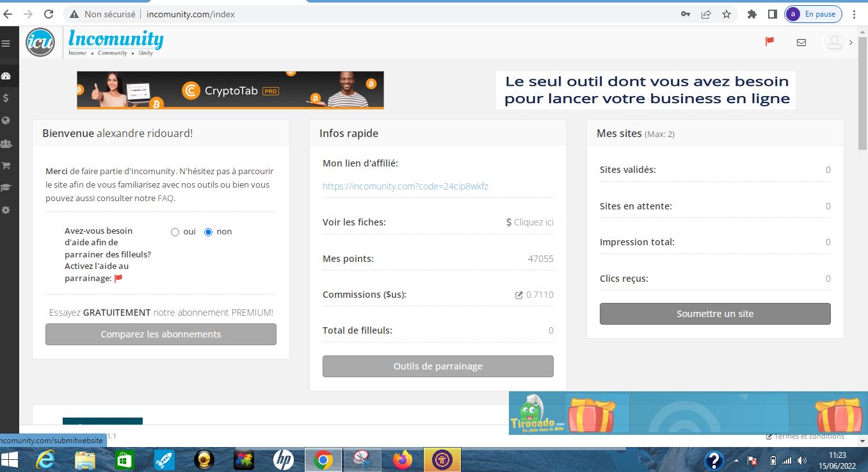This screenshot has width=868, height=472.
Task: Open the envelope messages icon
Action: point(801,42)
